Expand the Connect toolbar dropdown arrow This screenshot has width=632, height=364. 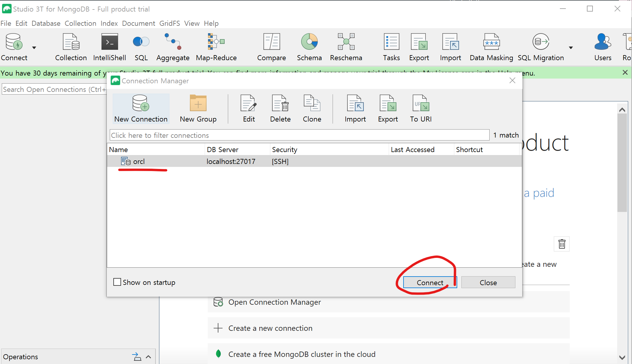[x=34, y=48]
